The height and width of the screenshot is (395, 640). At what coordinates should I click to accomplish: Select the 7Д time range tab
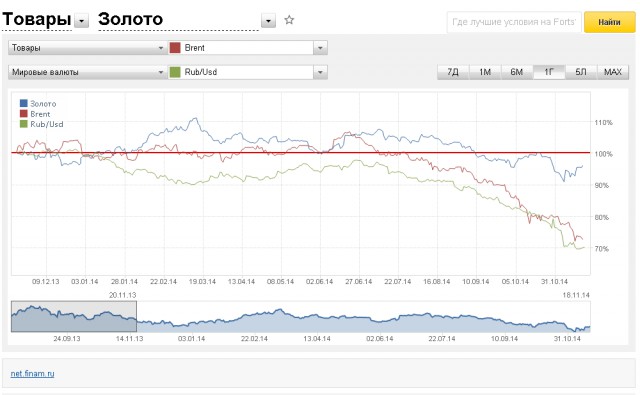453,72
